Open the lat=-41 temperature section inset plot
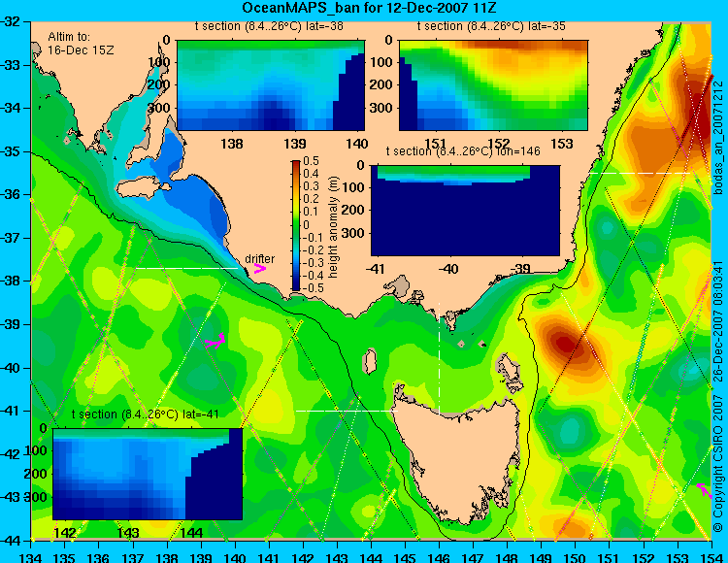 (x=148, y=474)
